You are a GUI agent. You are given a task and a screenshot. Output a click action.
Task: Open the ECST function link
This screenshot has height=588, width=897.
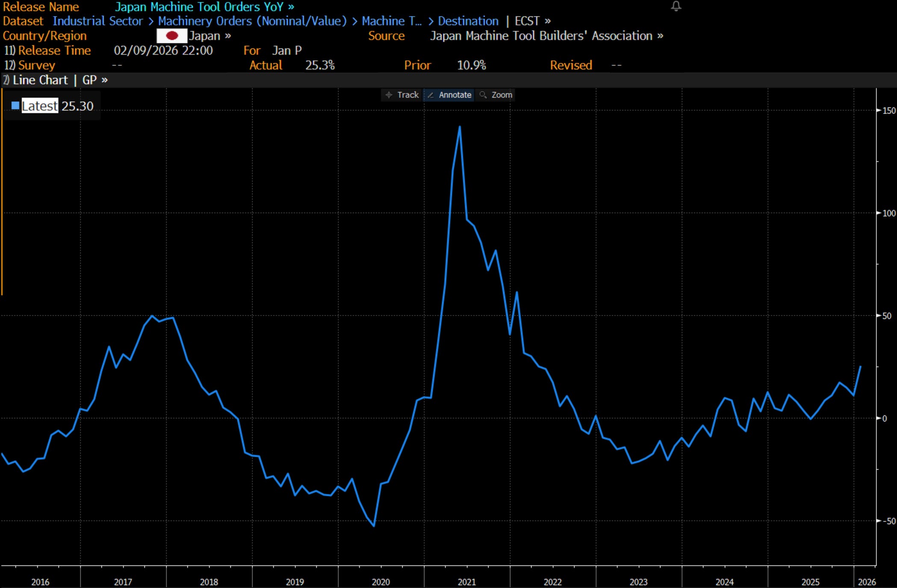(x=532, y=21)
